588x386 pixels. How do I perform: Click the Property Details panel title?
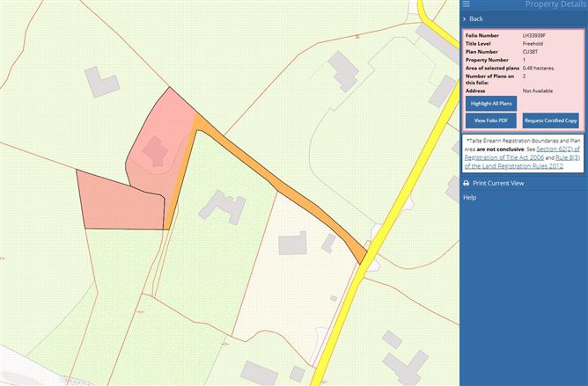[x=555, y=4]
